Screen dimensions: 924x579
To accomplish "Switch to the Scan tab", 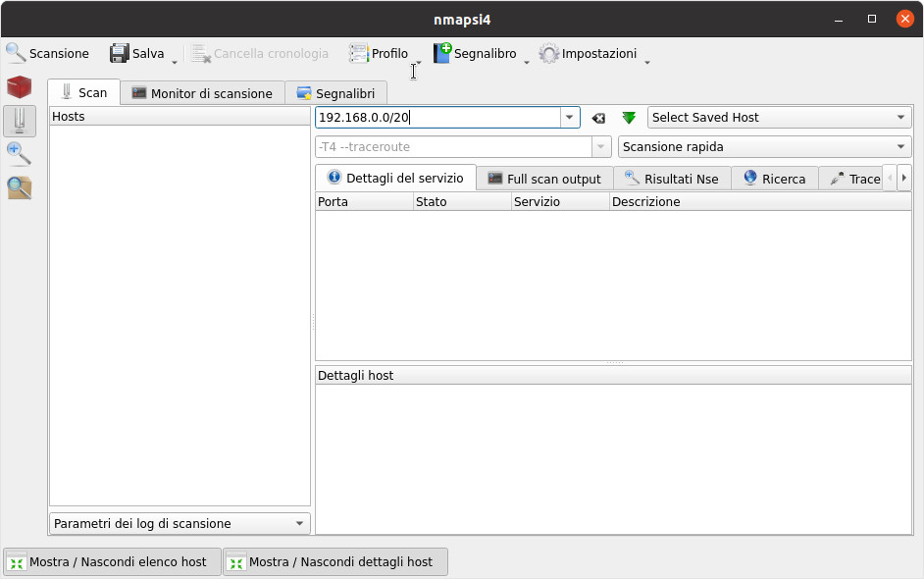I will click(84, 93).
